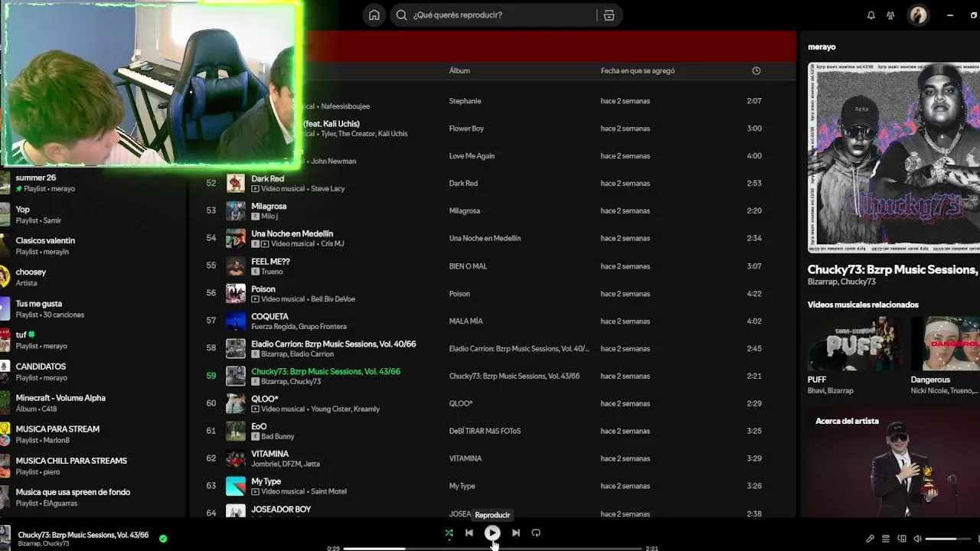
Task: Open MUSICA PARA STREAM playlist
Action: (x=92, y=434)
